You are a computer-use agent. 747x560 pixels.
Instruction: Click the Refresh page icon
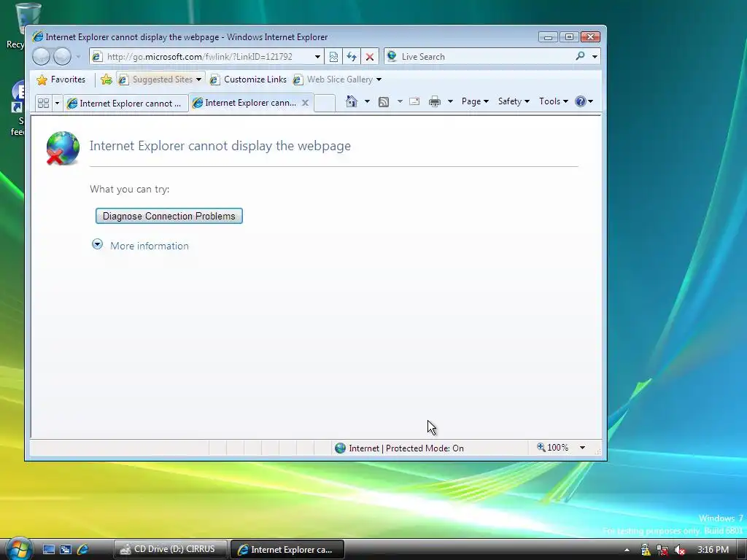click(352, 57)
